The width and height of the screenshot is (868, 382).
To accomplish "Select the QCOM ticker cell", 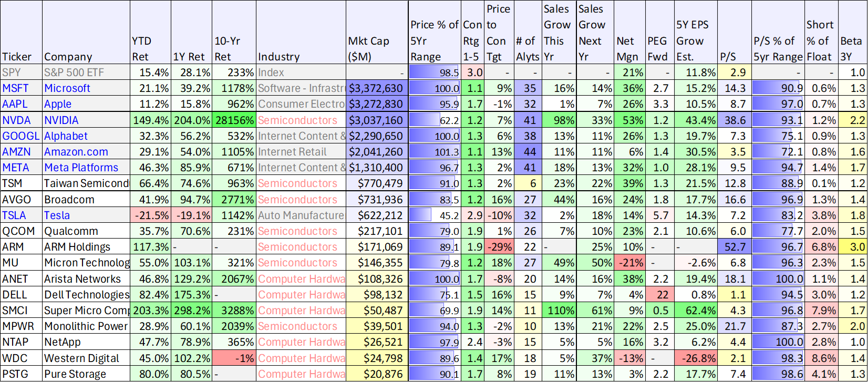I will coord(21,231).
